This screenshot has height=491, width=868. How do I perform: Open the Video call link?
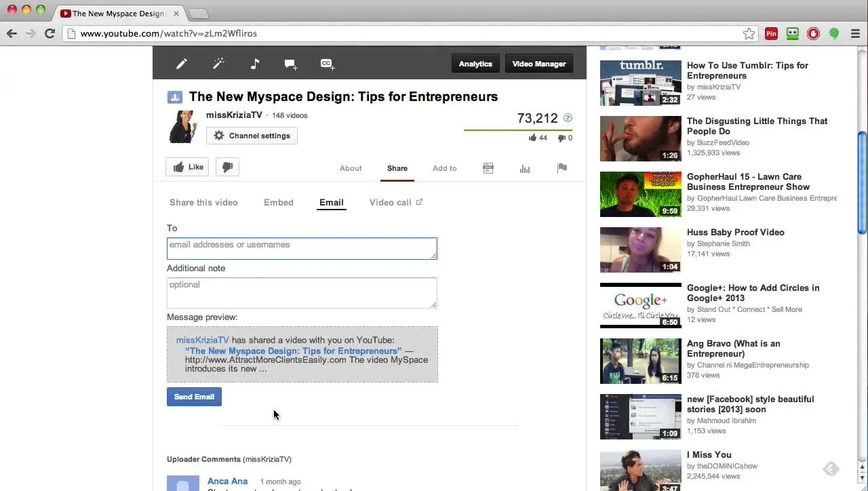click(x=396, y=202)
